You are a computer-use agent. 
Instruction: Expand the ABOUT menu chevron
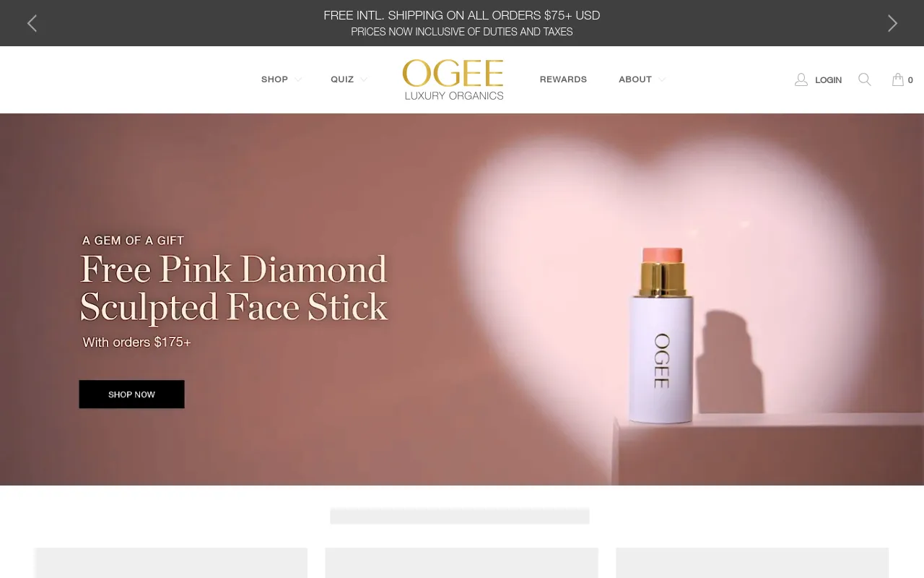pos(662,79)
